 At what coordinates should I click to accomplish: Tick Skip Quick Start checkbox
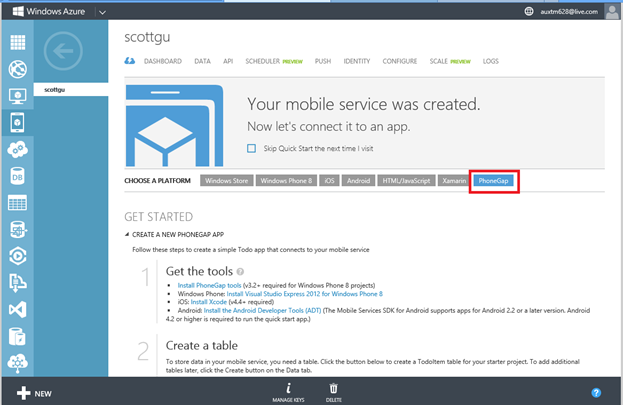(252, 148)
